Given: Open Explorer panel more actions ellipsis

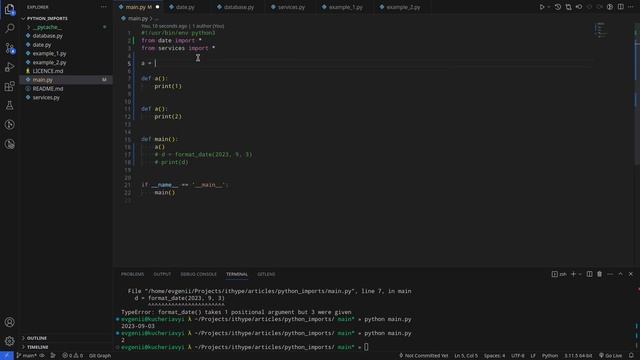Looking at the screenshot, I should point(104,7).
